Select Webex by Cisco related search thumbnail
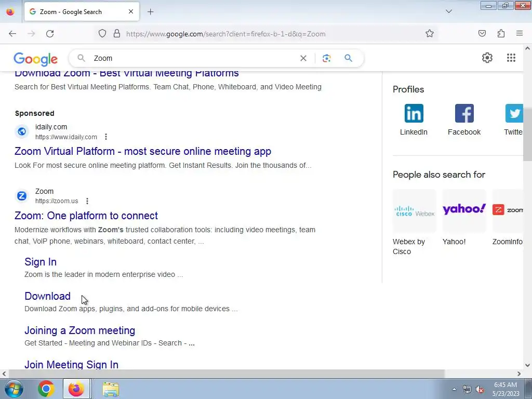532x399 pixels. click(414, 211)
